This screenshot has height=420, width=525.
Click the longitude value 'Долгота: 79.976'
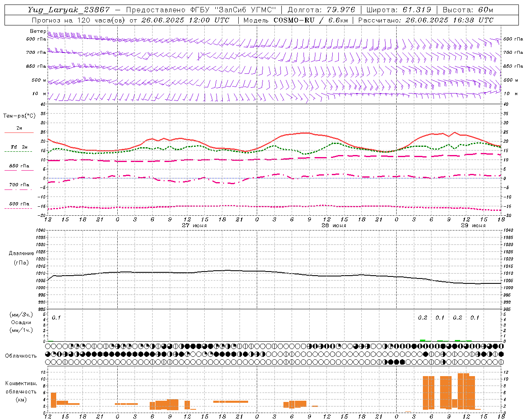[x=321, y=10]
